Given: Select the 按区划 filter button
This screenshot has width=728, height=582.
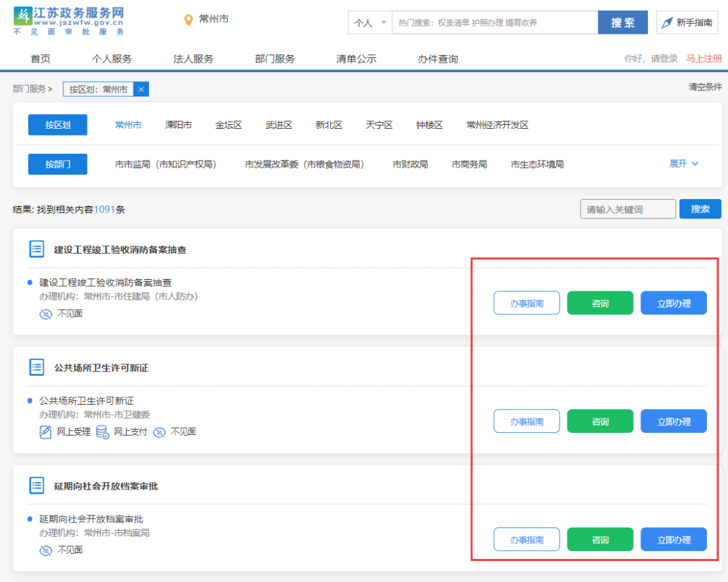Looking at the screenshot, I should click(x=57, y=125).
